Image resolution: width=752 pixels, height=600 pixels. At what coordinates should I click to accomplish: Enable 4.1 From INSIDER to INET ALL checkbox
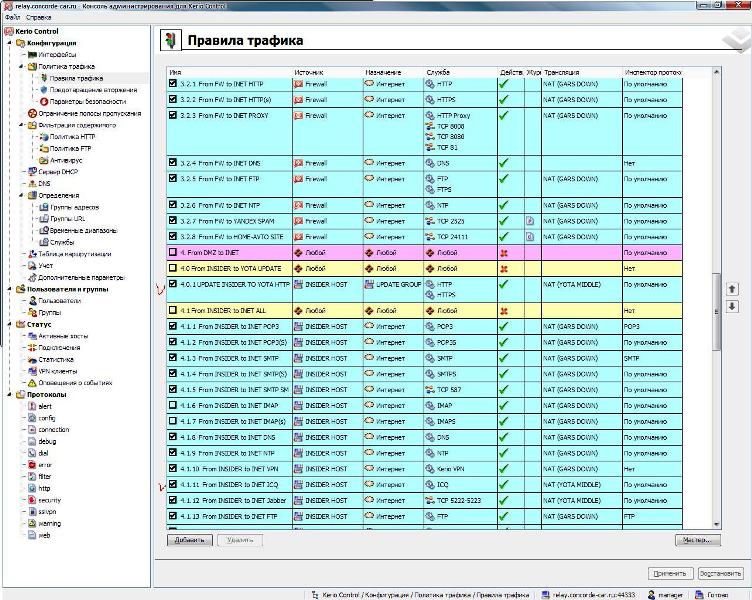(x=173, y=310)
